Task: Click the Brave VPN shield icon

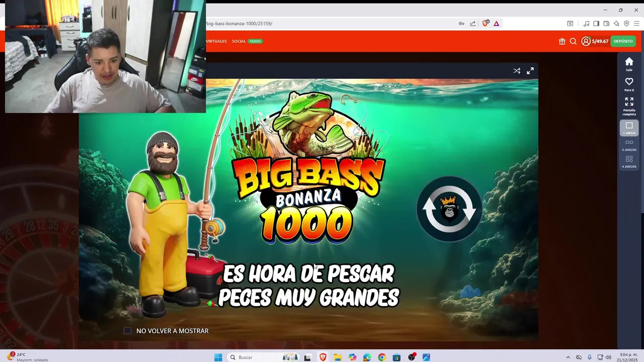Action: pyautogui.click(x=626, y=24)
